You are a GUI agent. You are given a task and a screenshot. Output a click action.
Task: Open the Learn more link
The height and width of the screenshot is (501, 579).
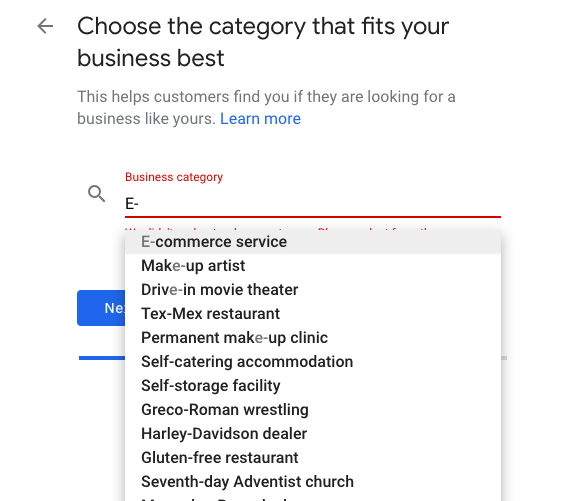tap(260, 119)
